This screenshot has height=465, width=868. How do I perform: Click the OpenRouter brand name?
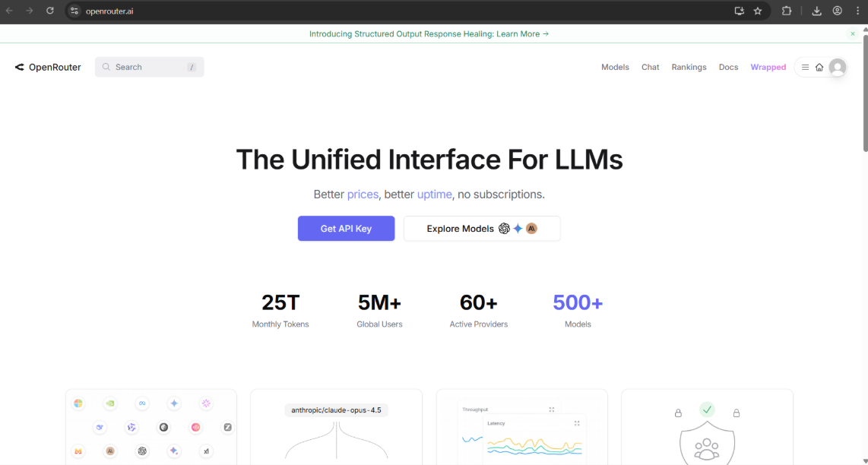(x=55, y=67)
